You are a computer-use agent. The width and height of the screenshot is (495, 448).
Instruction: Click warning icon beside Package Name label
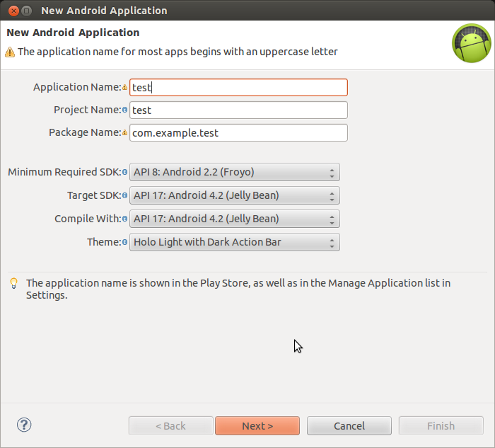(x=125, y=132)
